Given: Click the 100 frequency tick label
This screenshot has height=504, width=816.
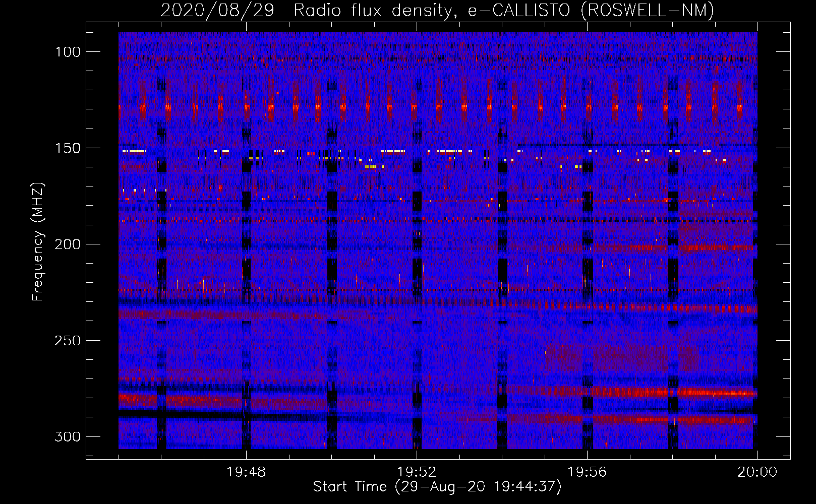Looking at the screenshot, I should 68,52.
